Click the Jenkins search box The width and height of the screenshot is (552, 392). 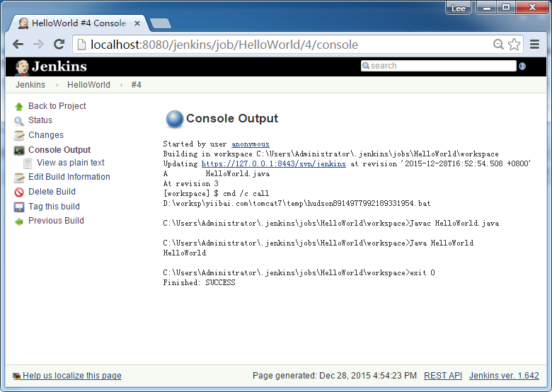(x=439, y=66)
